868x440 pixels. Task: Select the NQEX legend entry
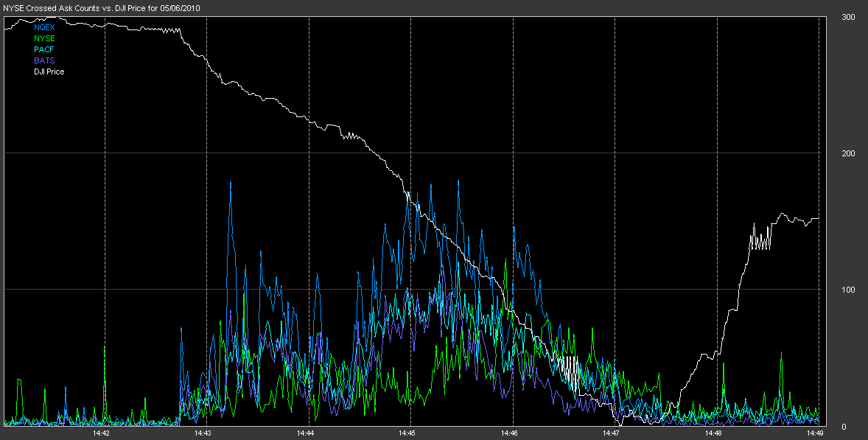[44, 27]
